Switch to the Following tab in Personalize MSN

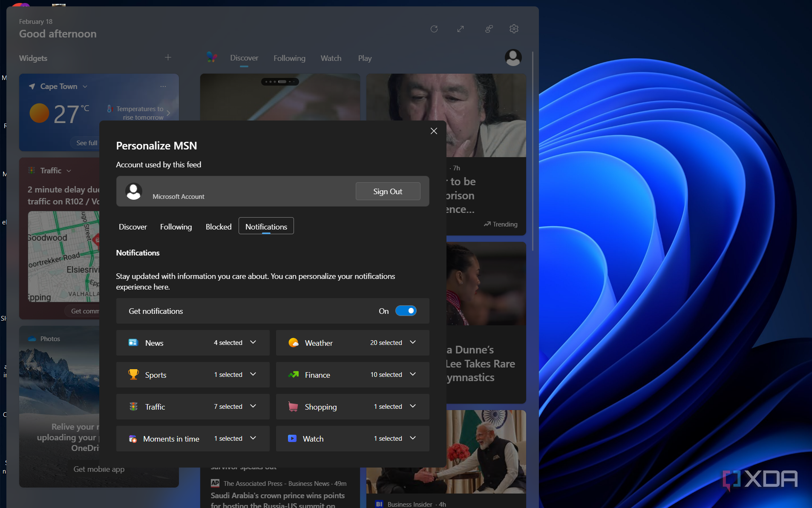[x=176, y=227]
